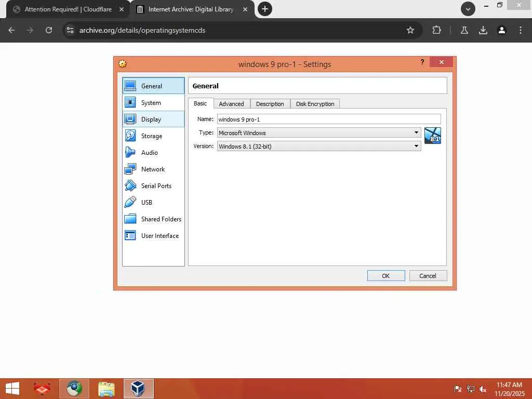Switch to the Basic tab
Viewport: 532px width, 399px height.
pyautogui.click(x=200, y=103)
